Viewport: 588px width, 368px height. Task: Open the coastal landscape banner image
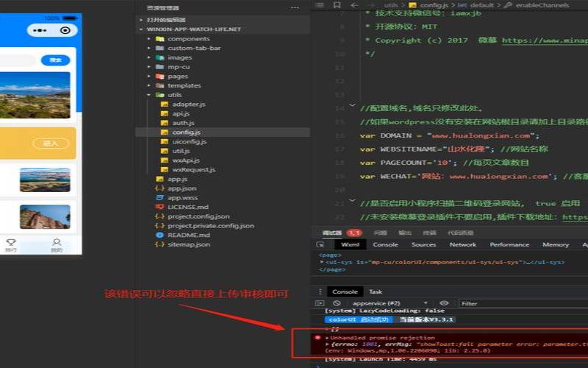[x=35, y=95]
